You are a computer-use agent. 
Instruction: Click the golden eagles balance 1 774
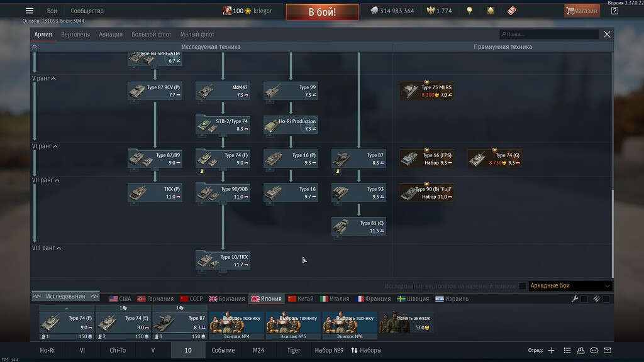439,11
